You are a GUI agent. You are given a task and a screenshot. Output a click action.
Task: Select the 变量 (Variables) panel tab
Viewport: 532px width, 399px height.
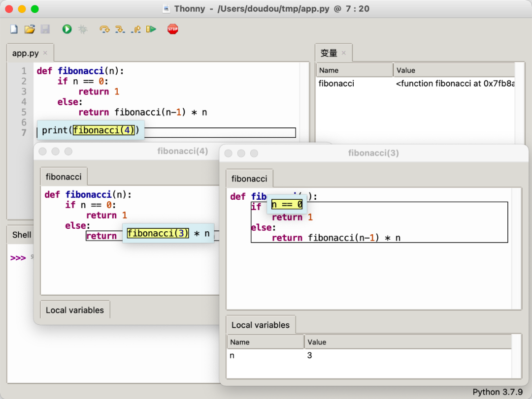[329, 53]
